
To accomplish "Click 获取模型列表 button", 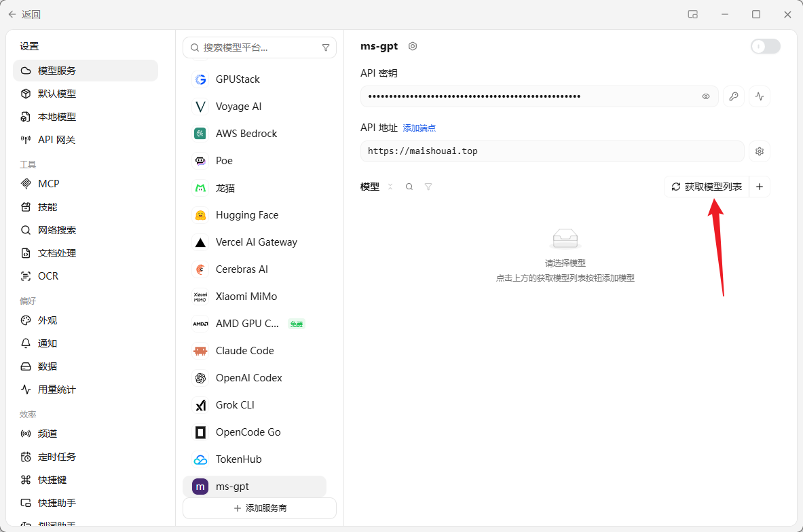I will point(707,187).
